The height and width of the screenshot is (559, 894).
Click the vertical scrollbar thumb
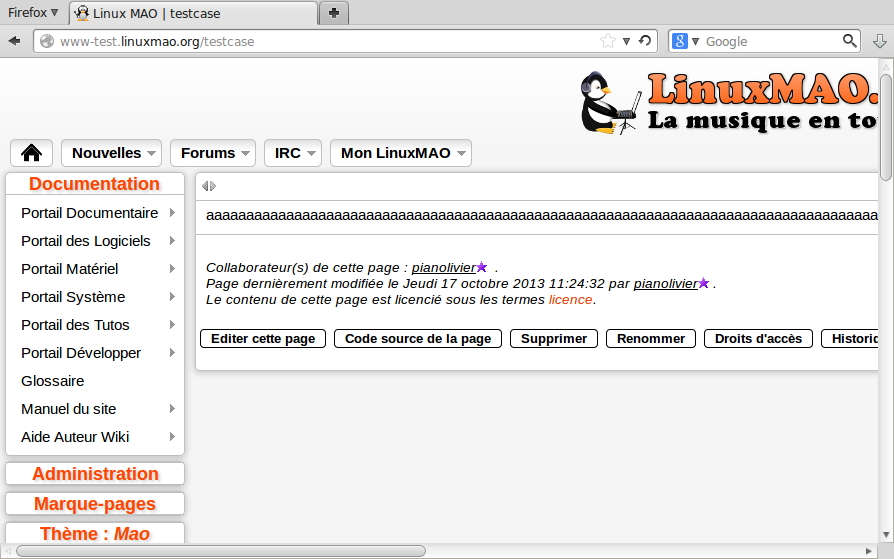(x=885, y=128)
